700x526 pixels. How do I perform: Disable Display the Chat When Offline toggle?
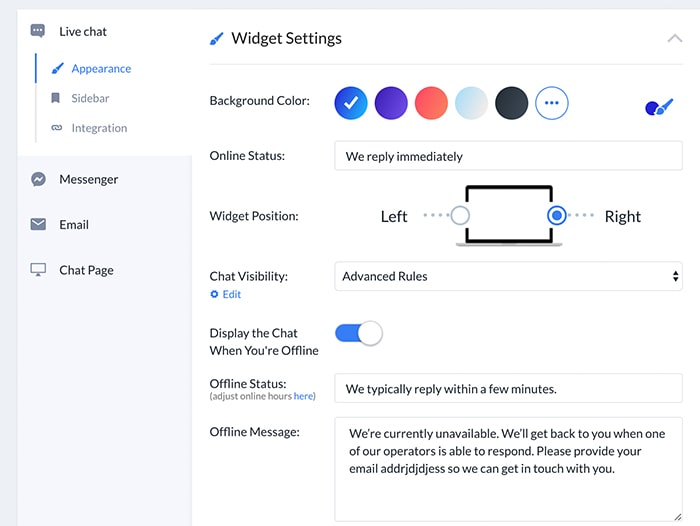(359, 333)
